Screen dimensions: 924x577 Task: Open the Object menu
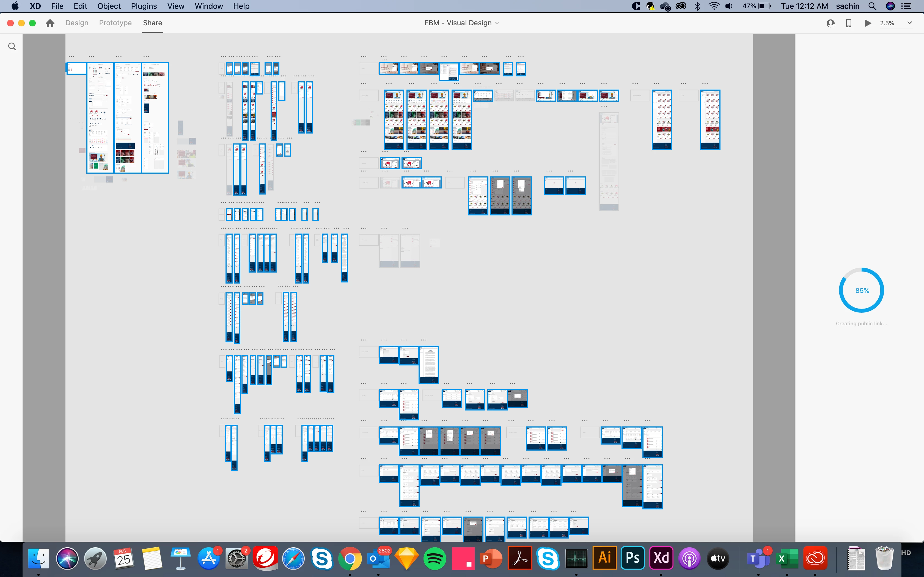pos(109,6)
